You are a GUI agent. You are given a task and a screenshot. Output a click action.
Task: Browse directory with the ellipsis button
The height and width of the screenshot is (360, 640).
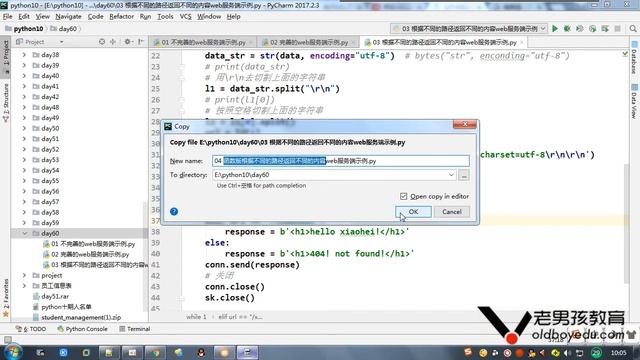tap(464, 175)
